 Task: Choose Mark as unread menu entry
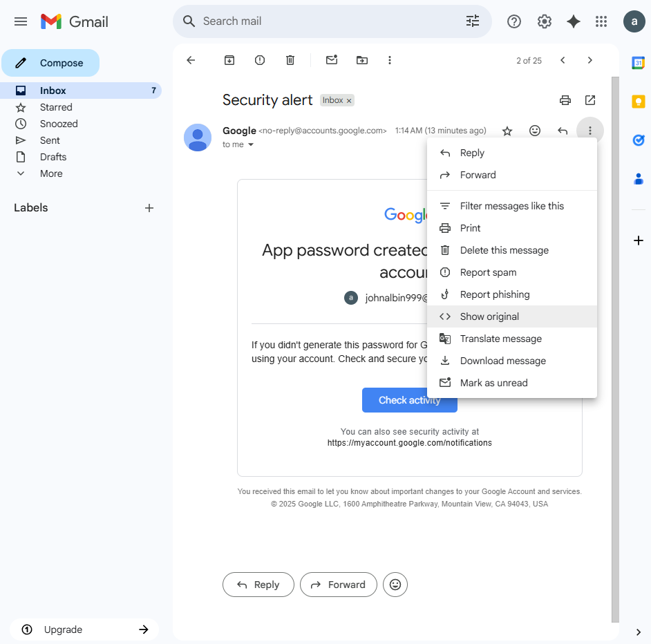click(x=512, y=383)
